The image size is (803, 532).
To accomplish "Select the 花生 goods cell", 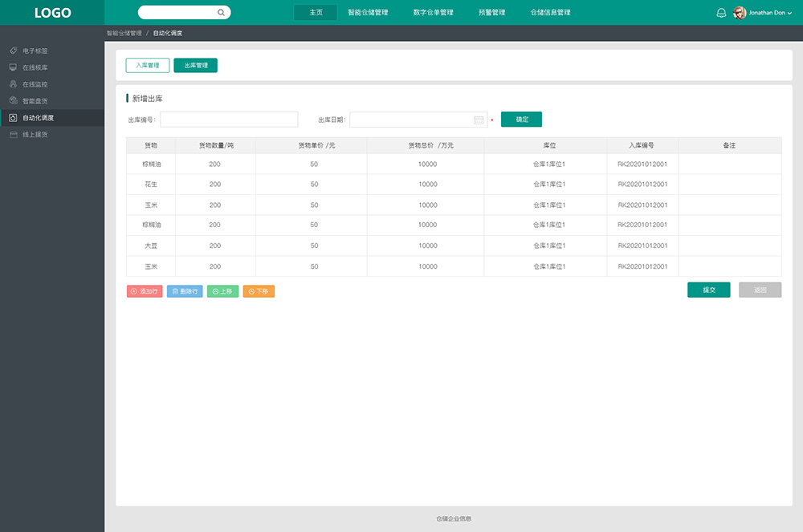I will pos(151,185).
